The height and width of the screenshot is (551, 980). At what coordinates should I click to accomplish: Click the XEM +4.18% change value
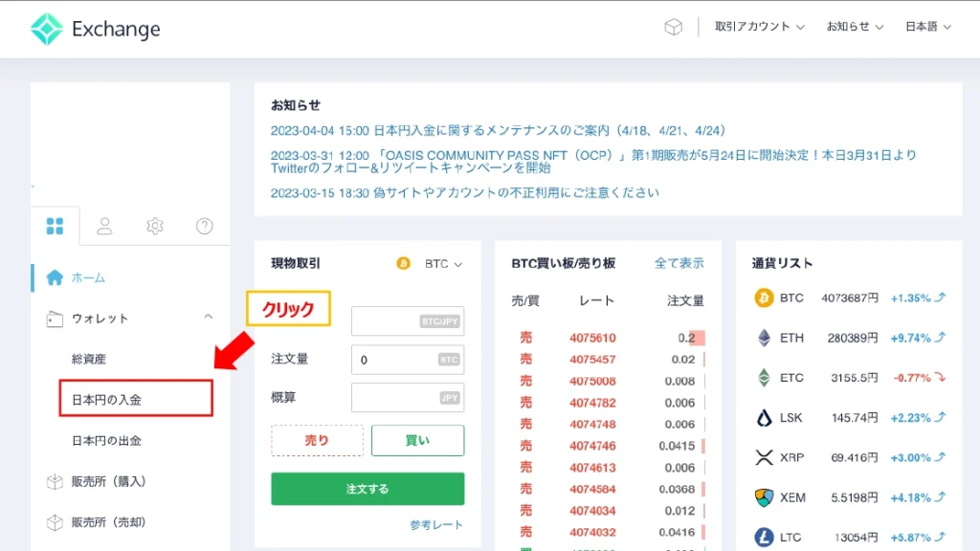(x=911, y=497)
